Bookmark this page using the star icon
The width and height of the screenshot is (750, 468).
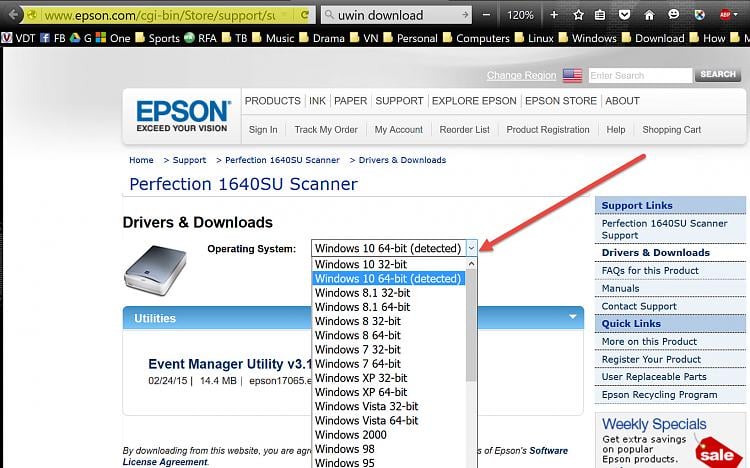click(578, 15)
